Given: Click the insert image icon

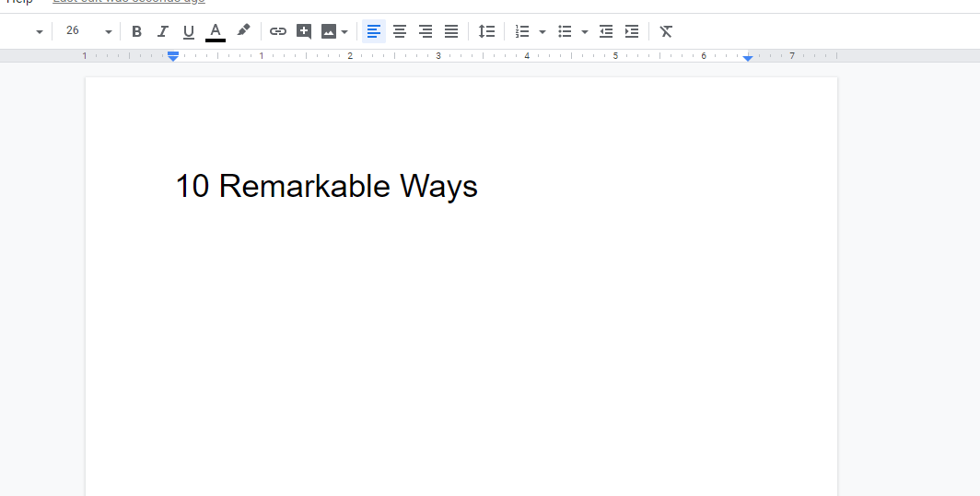Looking at the screenshot, I should point(329,31).
